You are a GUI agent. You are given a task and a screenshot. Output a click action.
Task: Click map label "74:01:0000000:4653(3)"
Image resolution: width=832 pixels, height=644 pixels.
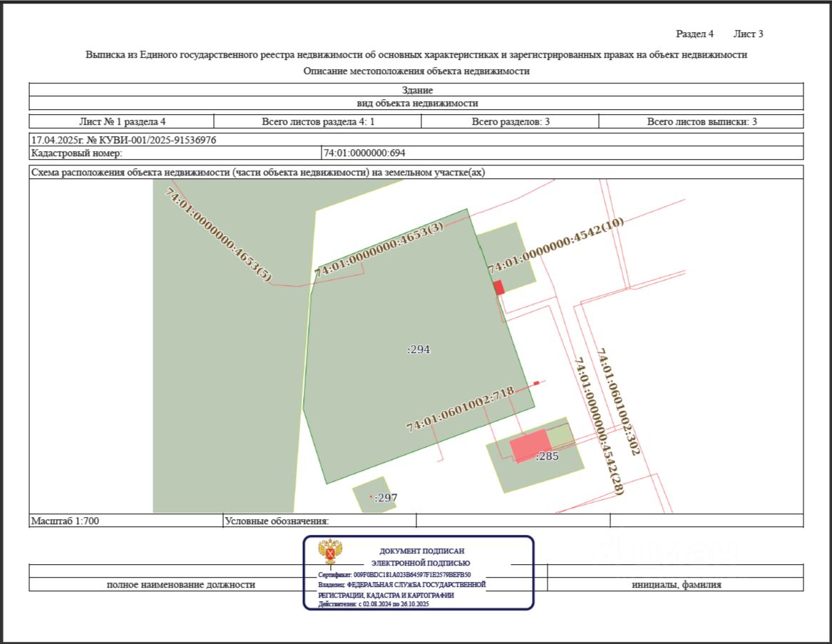(379, 250)
